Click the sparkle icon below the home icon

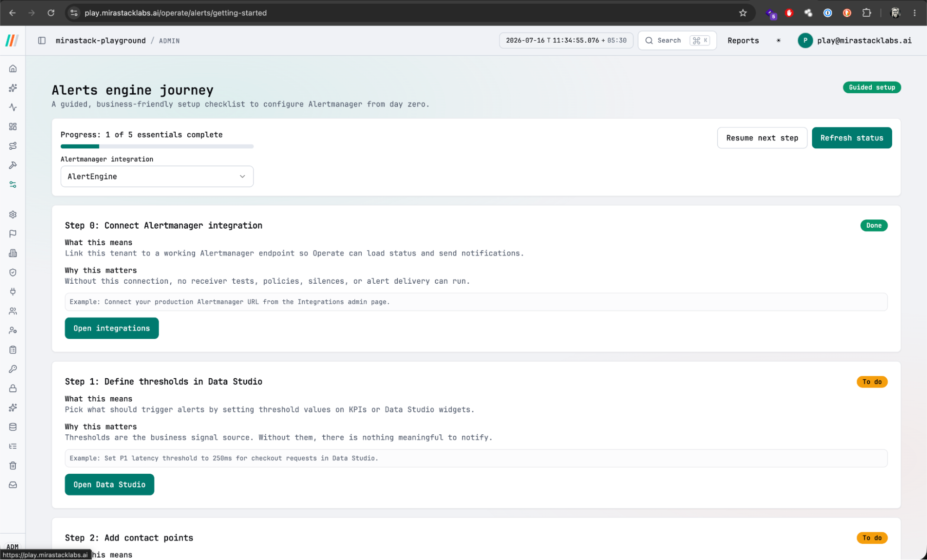[13, 88]
